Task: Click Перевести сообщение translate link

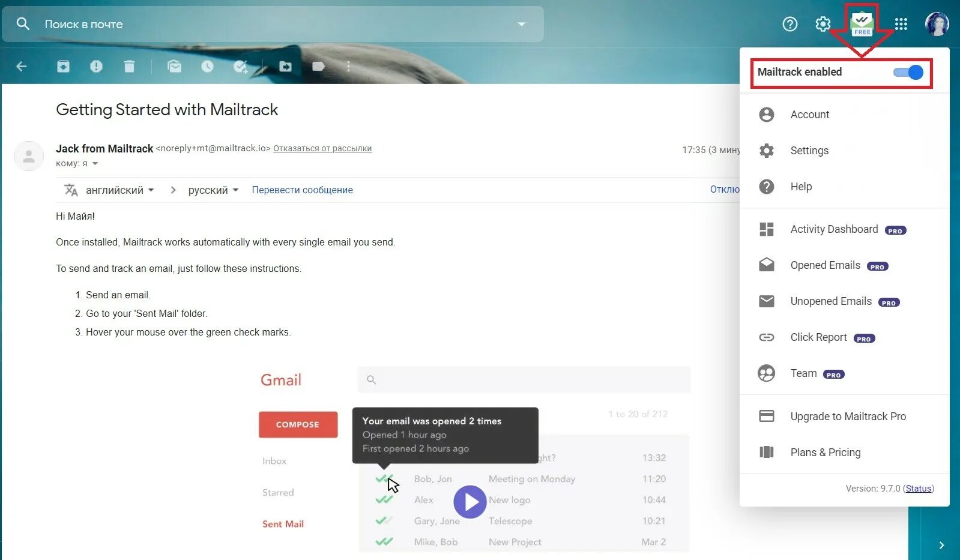Action: click(302, 190)
